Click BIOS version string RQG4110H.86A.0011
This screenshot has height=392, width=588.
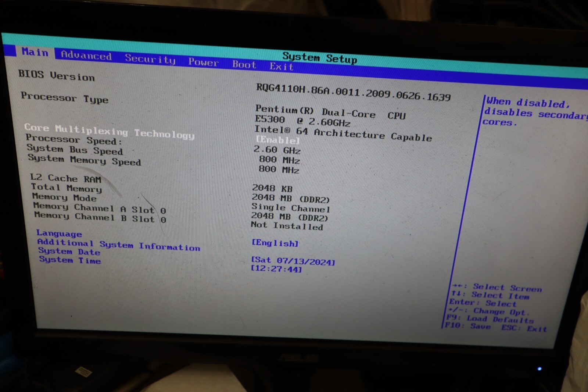(x=353, y=92)
